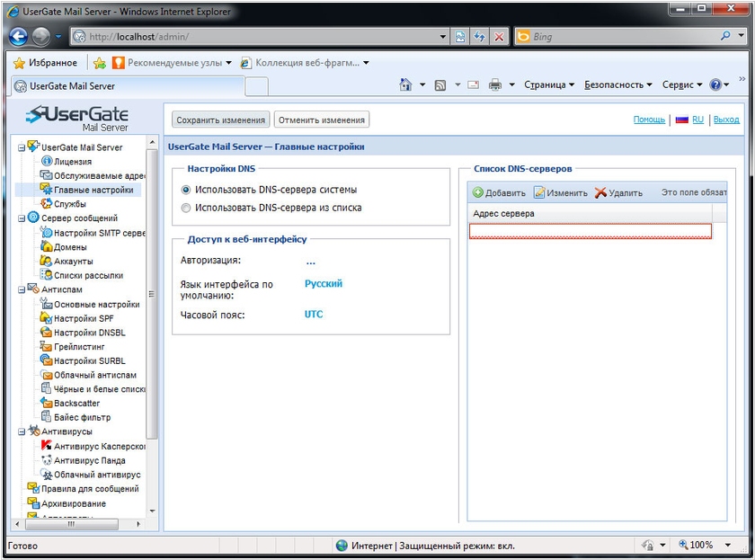Open the Службы tree icon
Image resolution: width=755 pixels, height=560 pixels.
[47, 203]
